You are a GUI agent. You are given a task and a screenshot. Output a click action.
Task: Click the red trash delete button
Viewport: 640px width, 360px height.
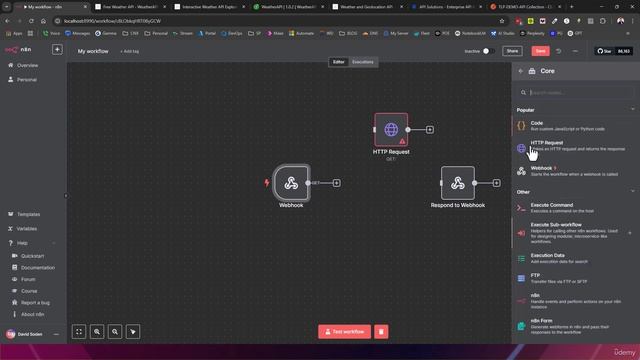pyautogui.click(x=381, y=332)
